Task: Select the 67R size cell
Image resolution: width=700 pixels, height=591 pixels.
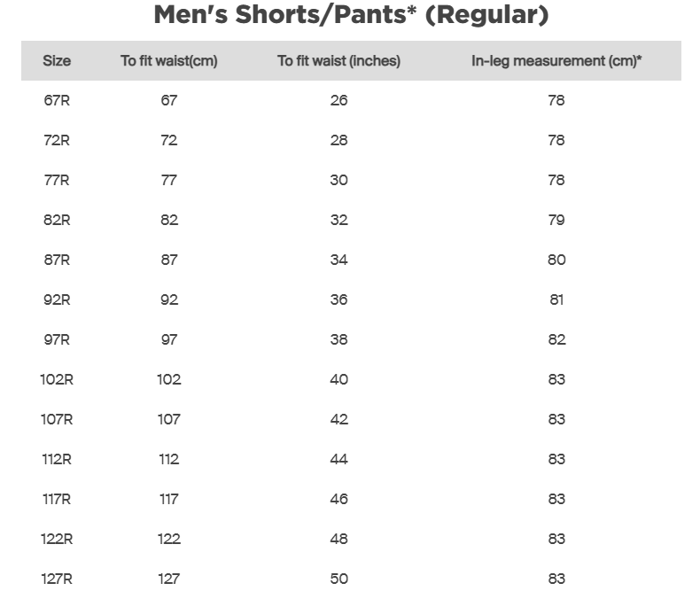Action: pos(57,100)
